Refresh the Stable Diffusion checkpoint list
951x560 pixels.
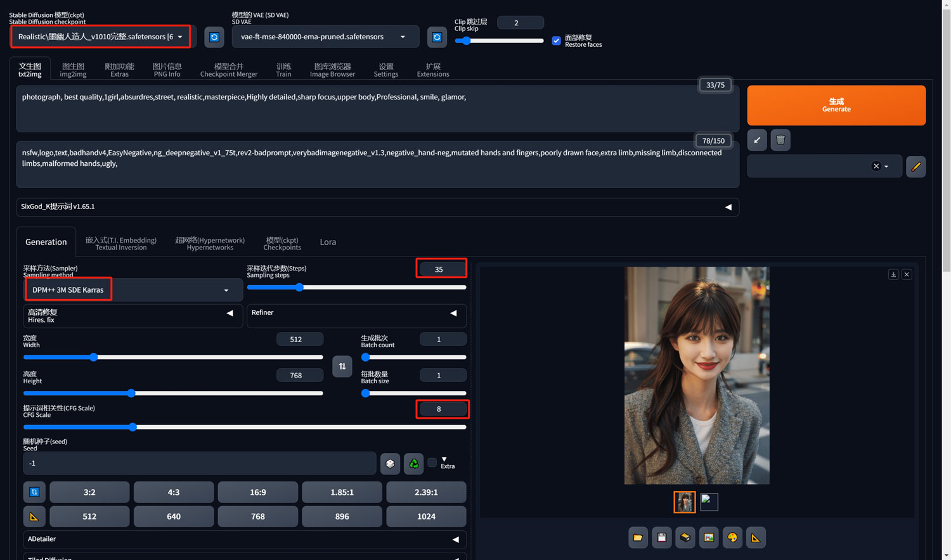(x=214, y=37)
